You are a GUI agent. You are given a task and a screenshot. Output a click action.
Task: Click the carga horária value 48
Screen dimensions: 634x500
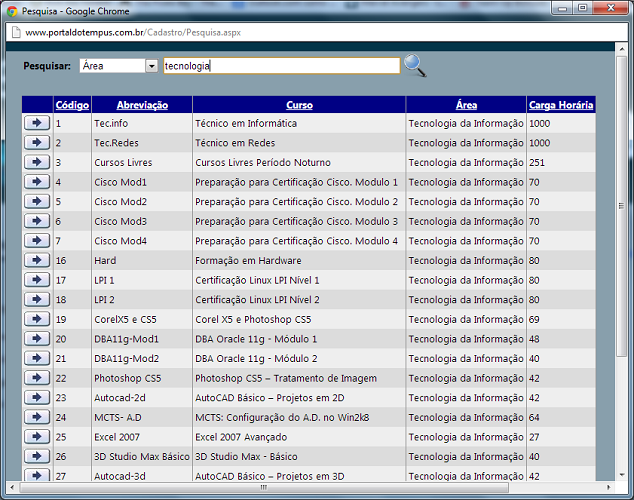534,339
